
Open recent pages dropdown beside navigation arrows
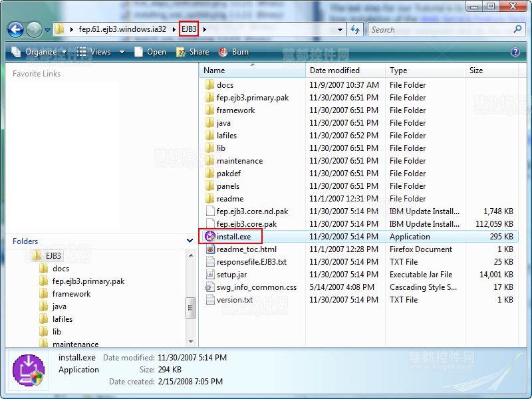coord(47,30)
